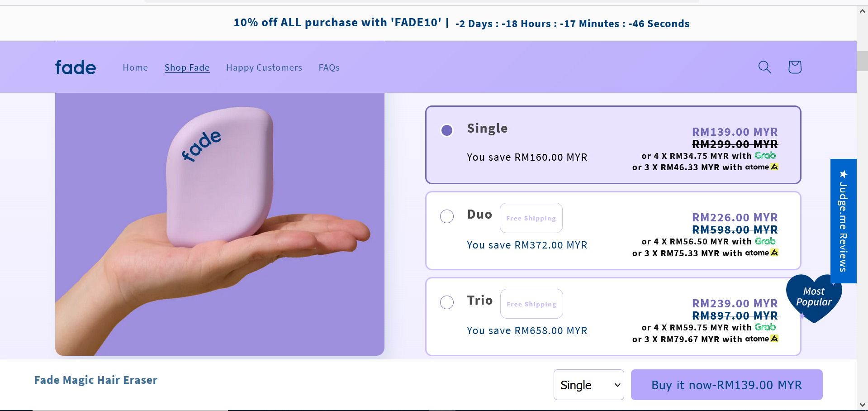This screenshot has height=411, width=868.
Task: Click the fade product image
Action: (219, 224)
